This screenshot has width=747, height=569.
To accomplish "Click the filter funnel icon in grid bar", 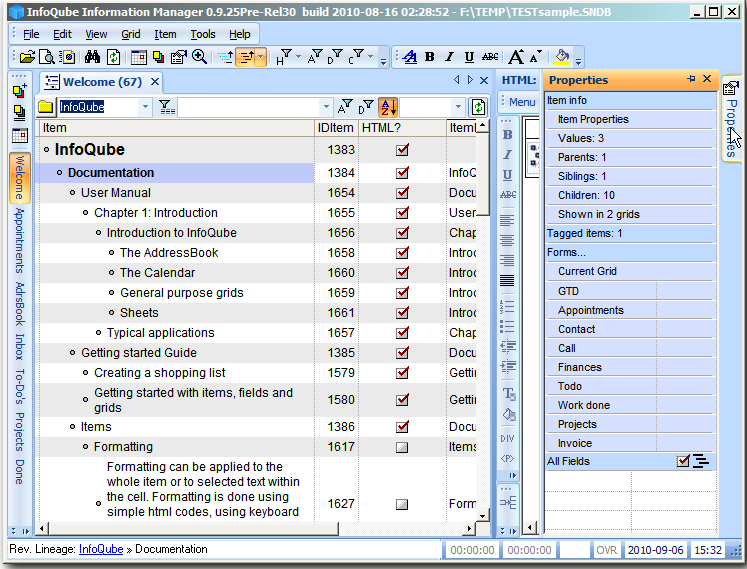I will click(166, 107).
